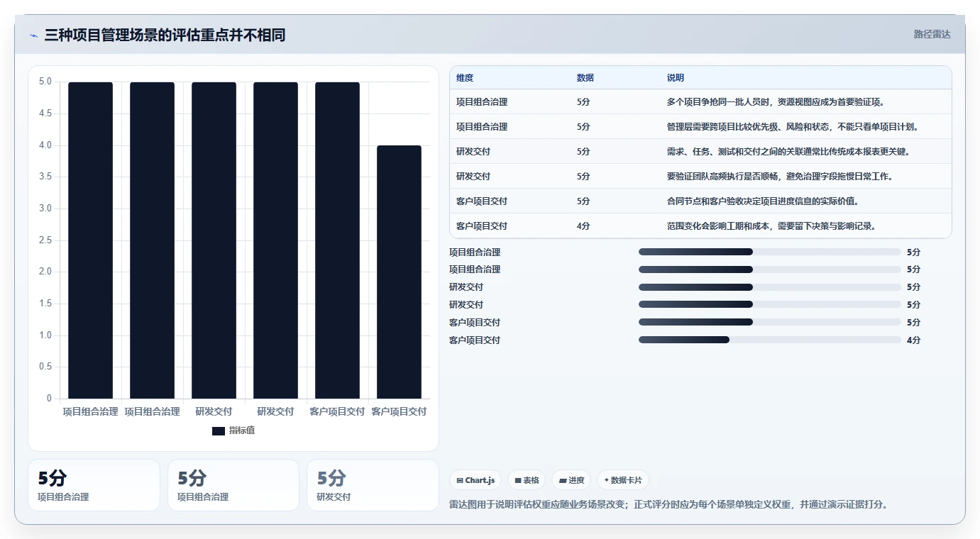Select the row starting 管理层需要跨项目比较优先级
The height and width of the screenshot is (539, 980).
(x=700, y=127)
